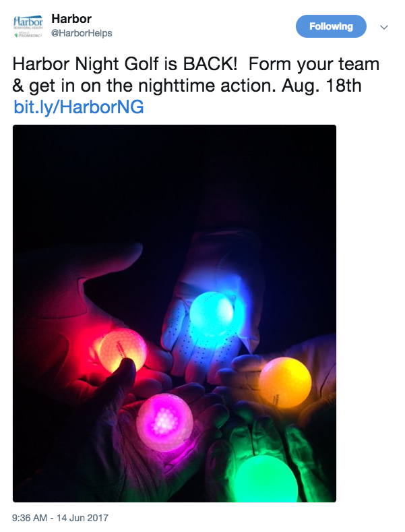Open the glowing golf balls photo
The width and height of the screenshot is (405, 532).
click(x=175, y=313)
